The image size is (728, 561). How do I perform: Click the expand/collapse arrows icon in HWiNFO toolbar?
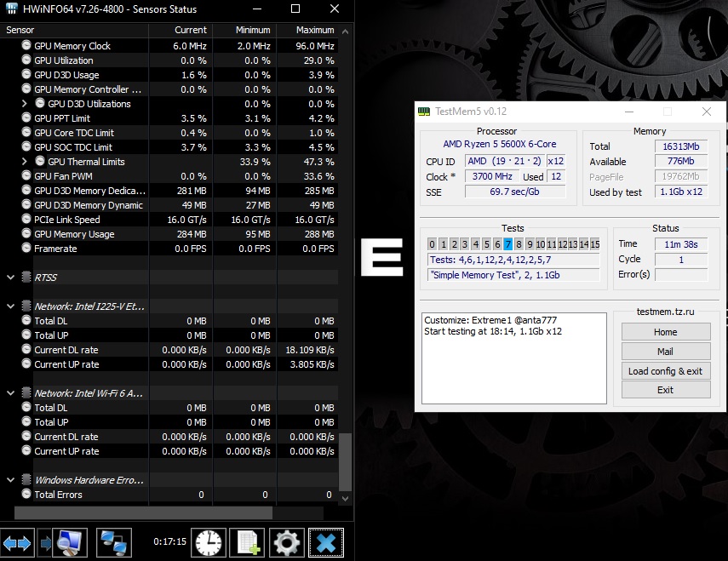(x=17, y=542)
